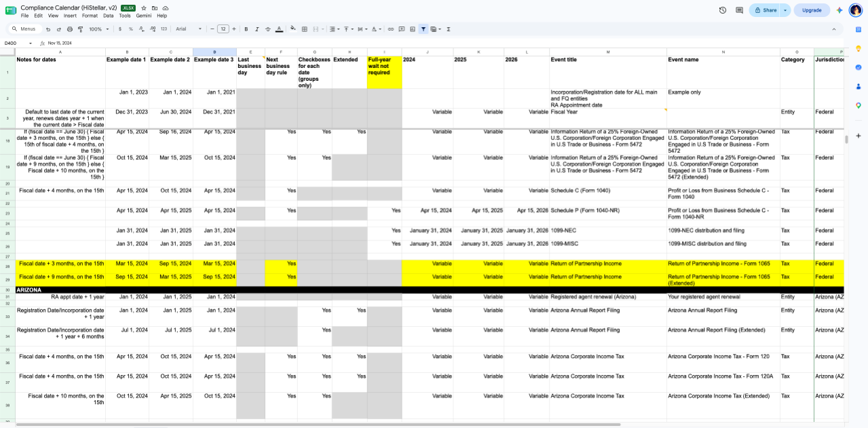Insert a comment
This screenshot has width=868, height=428.
(402, 29)
